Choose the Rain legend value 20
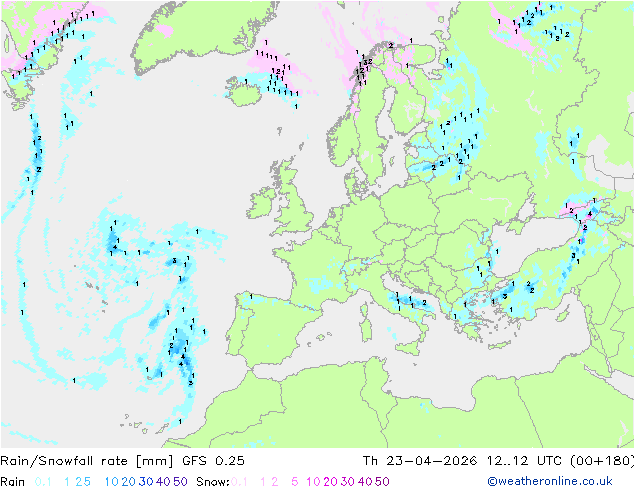 coord(129,482)
